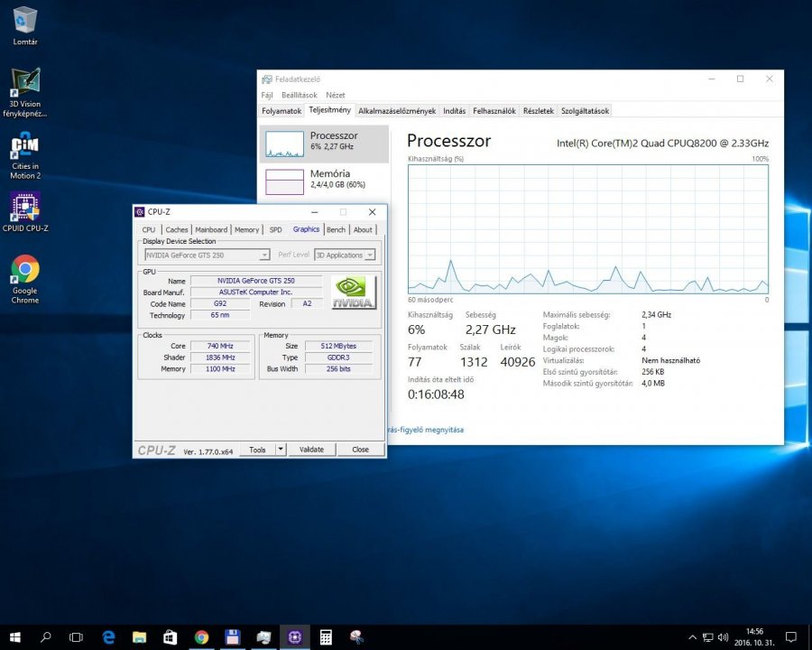The image size is (812, 650).
Task: Open Task View from the taskbar
Action: 76,637
